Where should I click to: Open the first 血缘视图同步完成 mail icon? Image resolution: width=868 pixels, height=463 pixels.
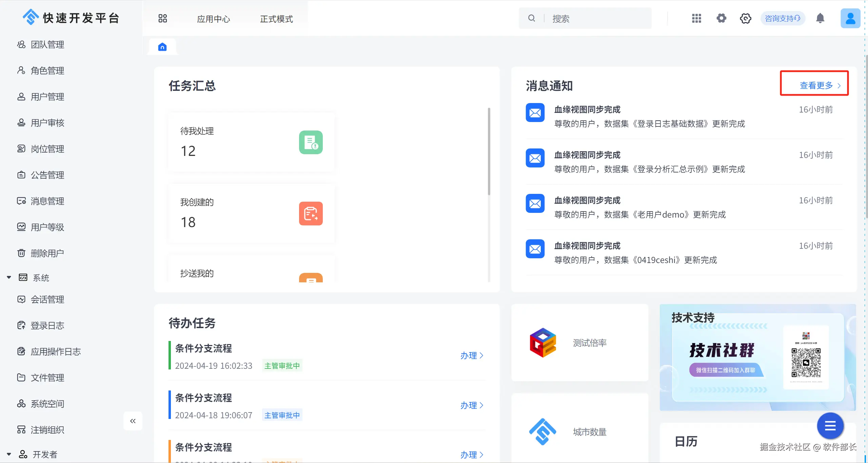pyautogui.click(x=535, y=113)
